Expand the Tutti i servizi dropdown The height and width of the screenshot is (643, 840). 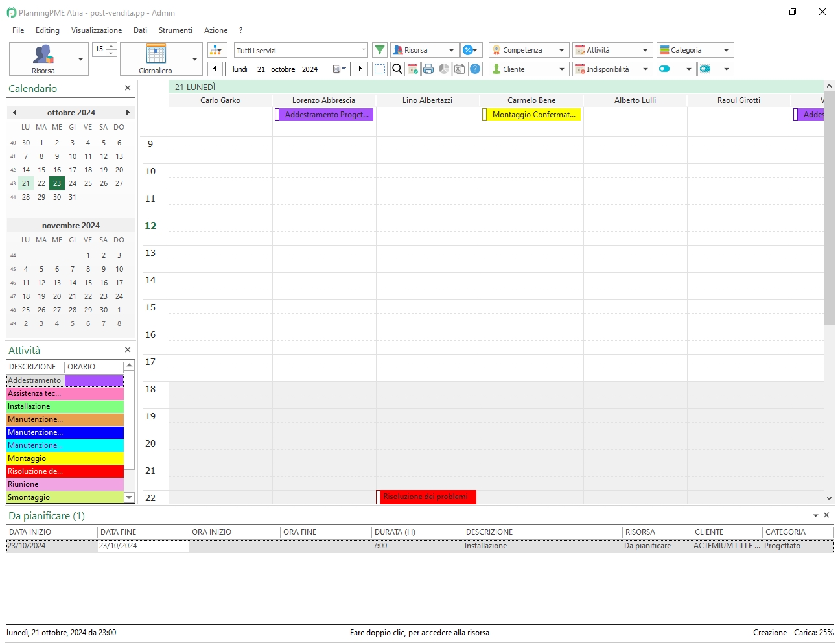(363, 49)
